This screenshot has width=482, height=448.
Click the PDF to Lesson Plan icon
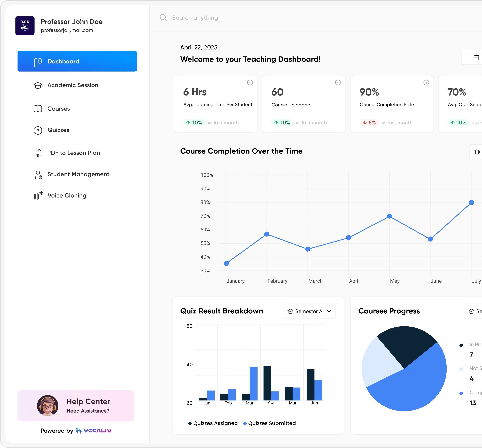(38, 153)
